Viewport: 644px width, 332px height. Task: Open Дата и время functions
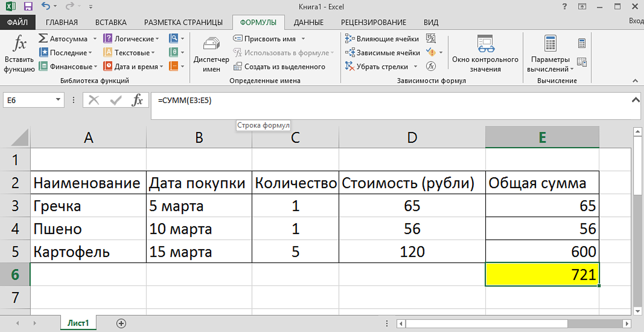click(x=133, y=66)
